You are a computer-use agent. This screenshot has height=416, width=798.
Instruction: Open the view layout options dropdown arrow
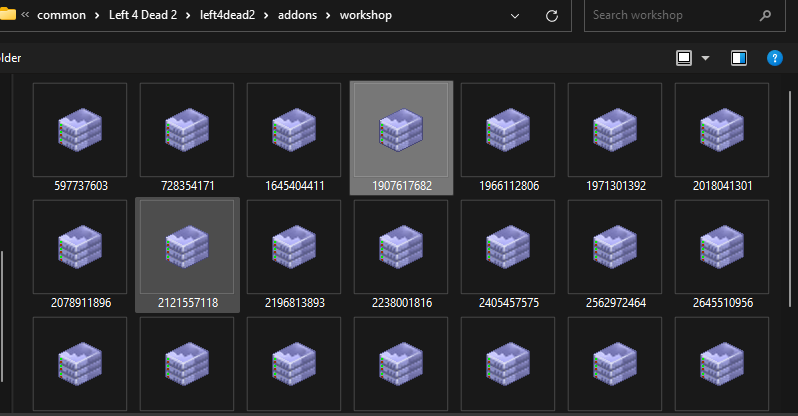(x=705, y=58)
